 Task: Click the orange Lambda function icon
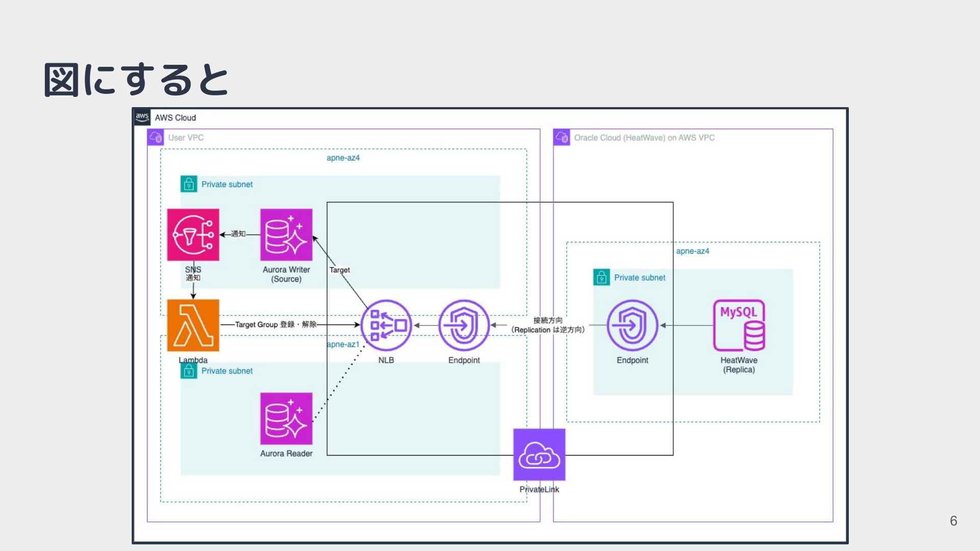click(x=193, y=325)
